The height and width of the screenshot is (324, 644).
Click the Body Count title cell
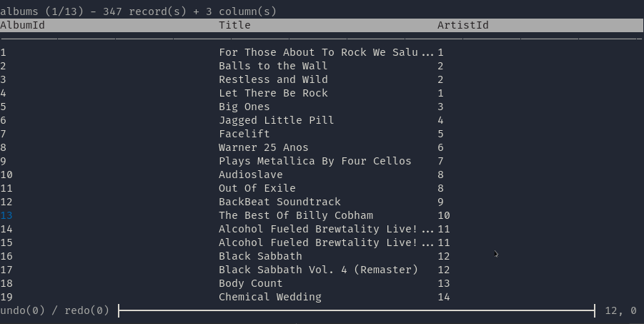[251, 283]
